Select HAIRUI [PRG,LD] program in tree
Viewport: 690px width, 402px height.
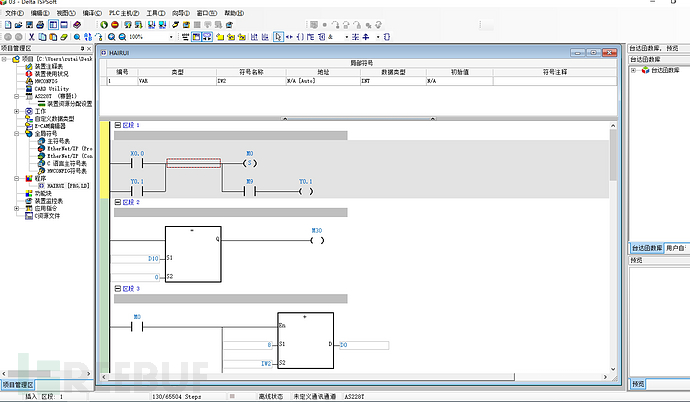click(70, 185)
